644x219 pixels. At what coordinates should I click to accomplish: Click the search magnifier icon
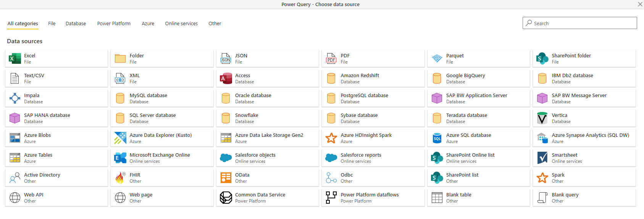pyautogui.click(x=529, y=23)
